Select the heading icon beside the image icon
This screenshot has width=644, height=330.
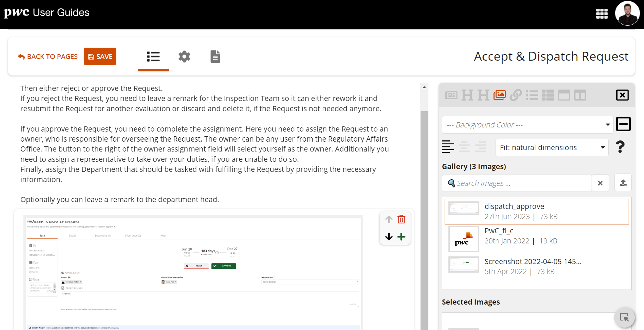(484, 95)
